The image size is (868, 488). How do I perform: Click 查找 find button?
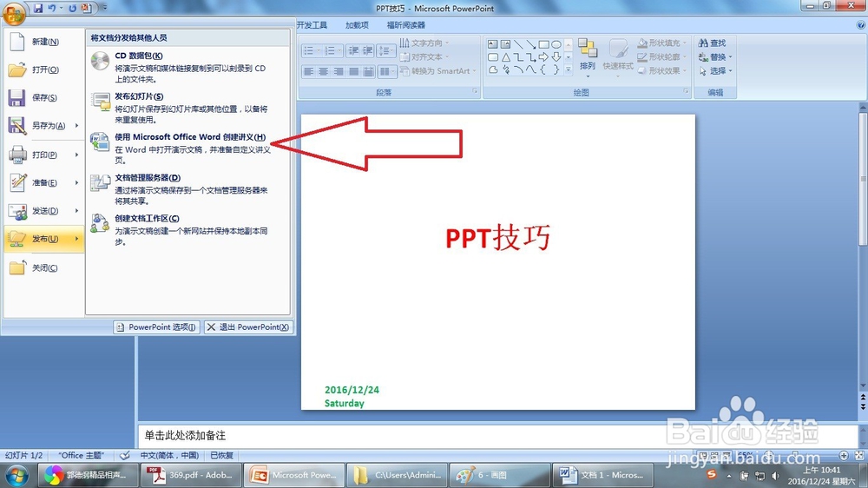(x=713, y=43)
